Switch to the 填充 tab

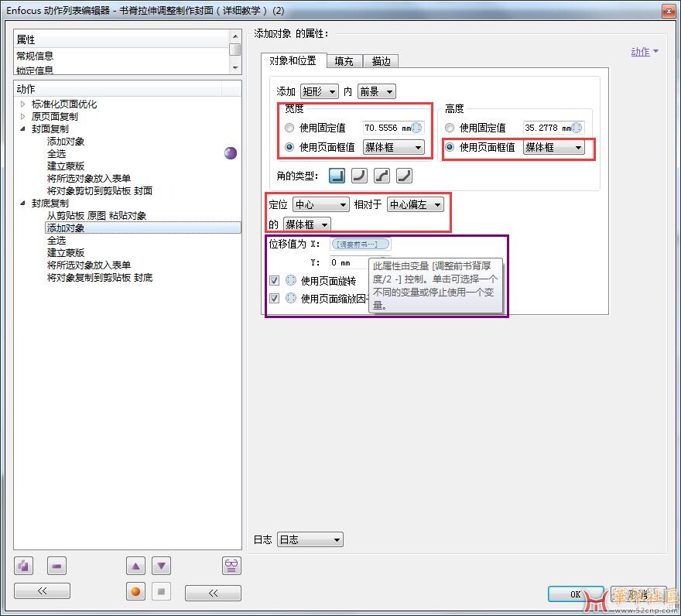[x=344, y=61]
